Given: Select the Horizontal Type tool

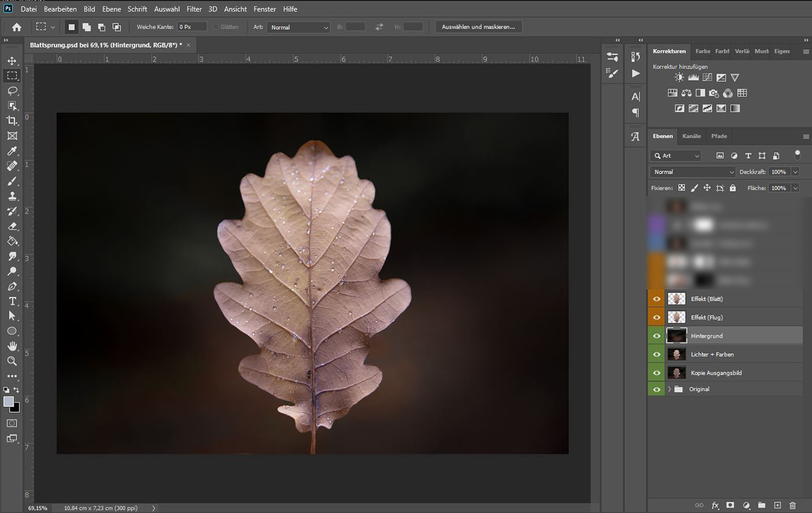Looking at the screenshot, I should click(x=12, y=301).
